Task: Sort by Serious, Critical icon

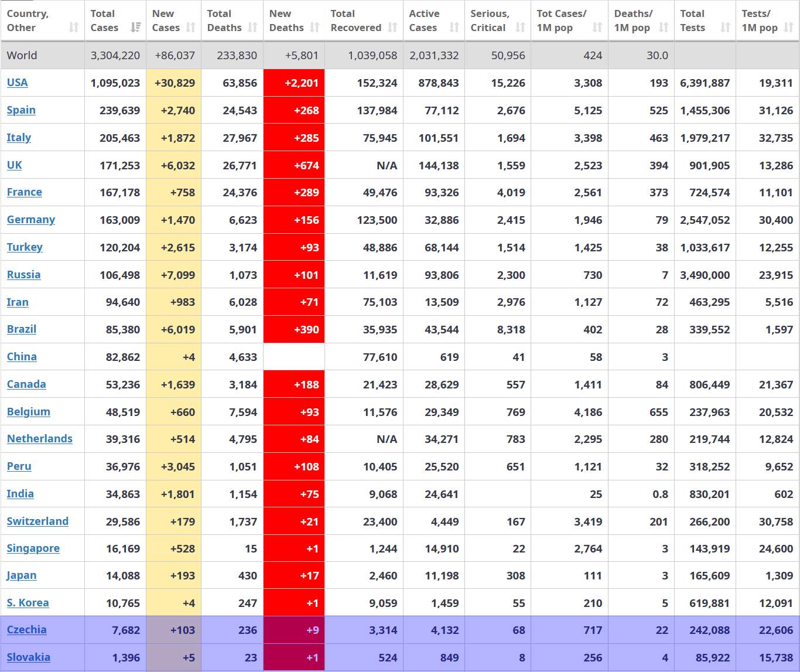Action: click(520, 28)
